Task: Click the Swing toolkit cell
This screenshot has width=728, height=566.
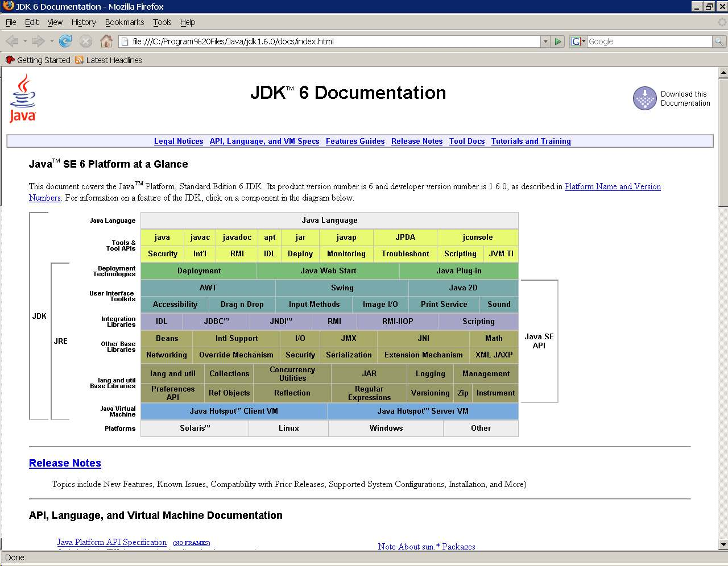Action: coord(342,288)
